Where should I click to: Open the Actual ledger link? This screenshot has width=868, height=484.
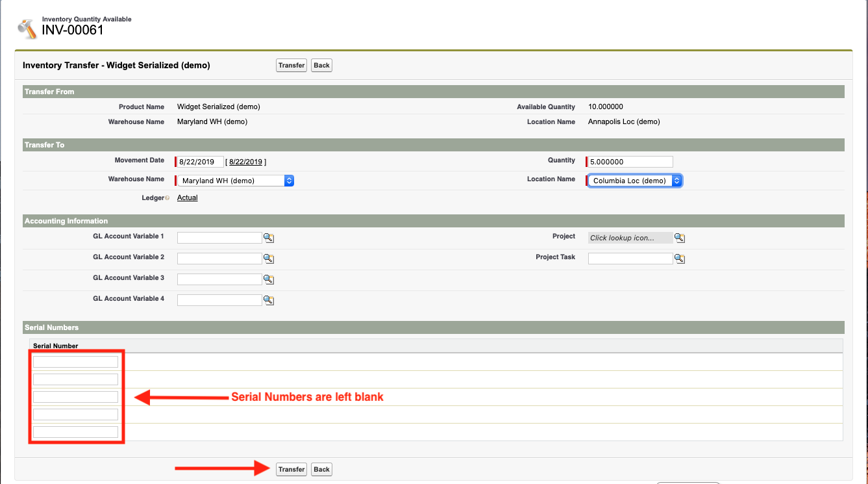point(188,197)
